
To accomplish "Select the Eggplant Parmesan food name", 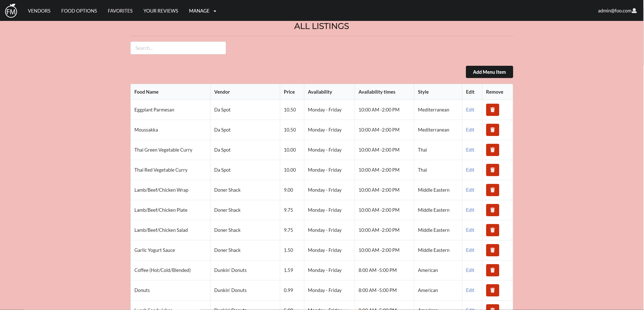I will click(154, 110).
